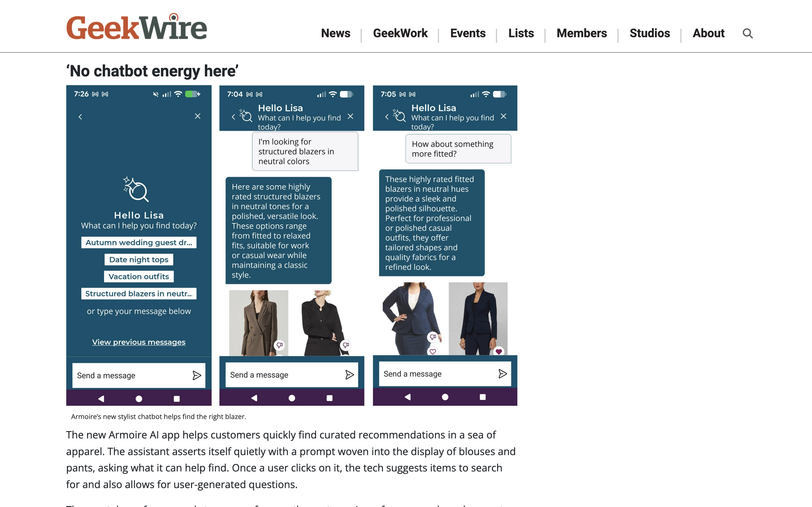Heart the plus-size navy blazer photo

coord(433,351)
